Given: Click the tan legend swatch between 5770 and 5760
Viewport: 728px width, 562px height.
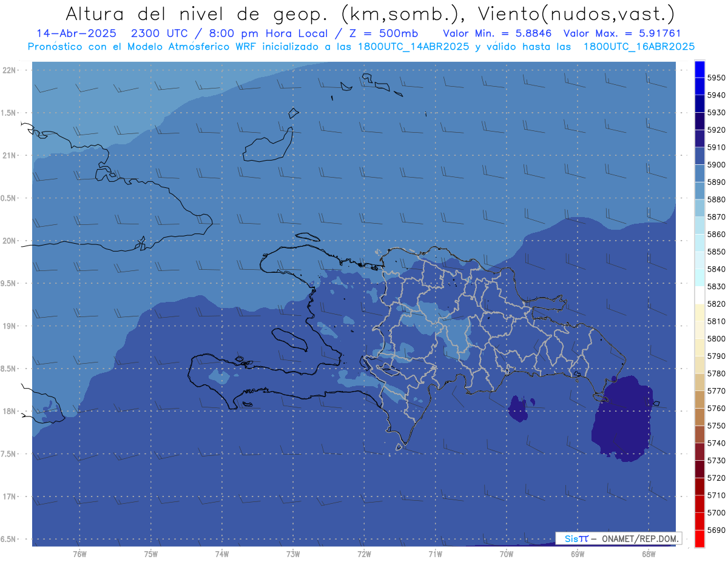Looking at the screenshot, I should click(x=699, y=400).
